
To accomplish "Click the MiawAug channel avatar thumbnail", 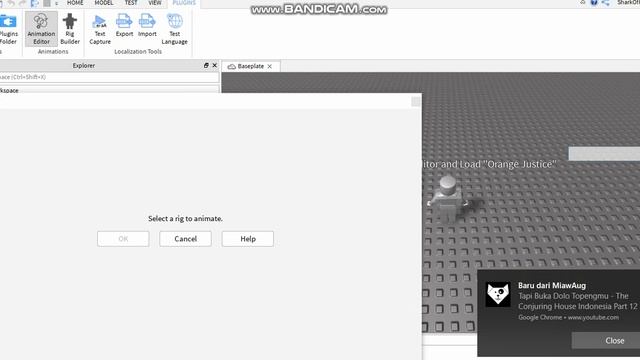I will pyautogui.click(x=498, y=294).
